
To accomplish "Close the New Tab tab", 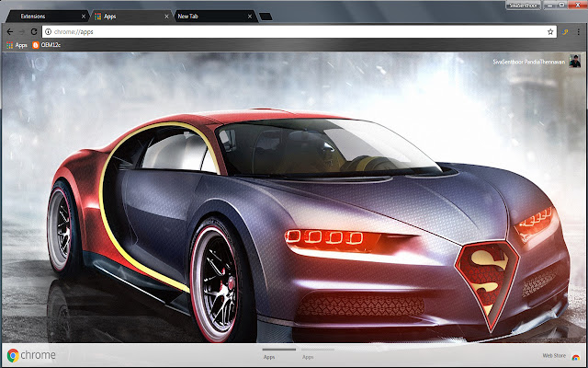I will 250,17.
